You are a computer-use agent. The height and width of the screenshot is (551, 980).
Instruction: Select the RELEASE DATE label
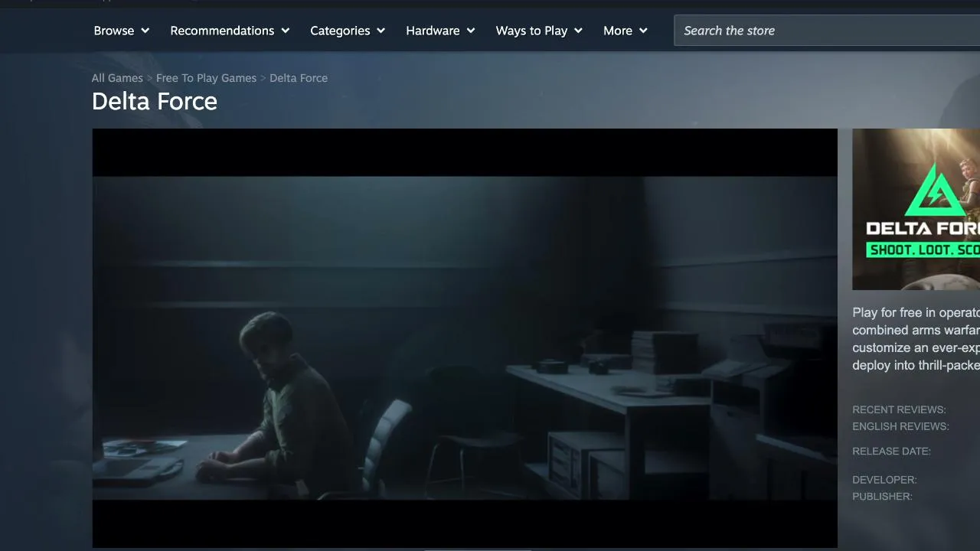[891, 452]
